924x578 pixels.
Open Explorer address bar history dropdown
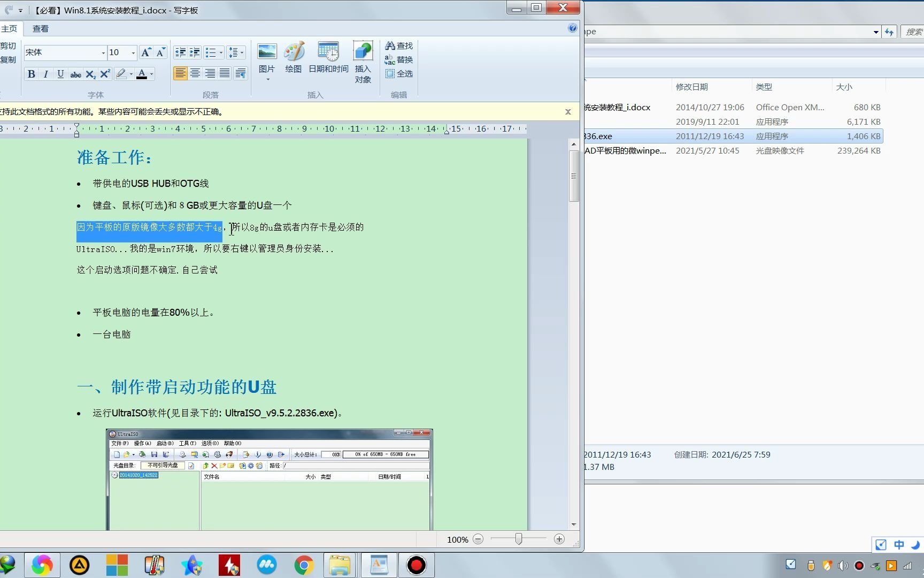pos(876,32)
